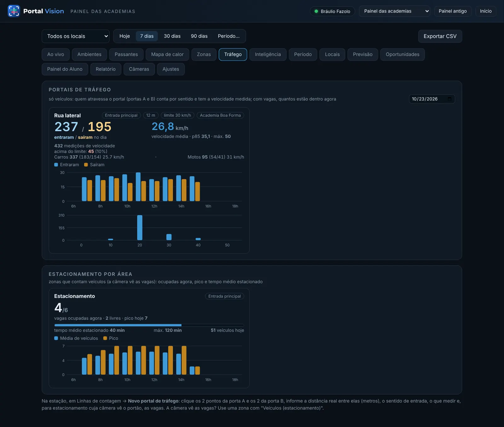Switch to the Mapa de calor tab

[167, 54]
